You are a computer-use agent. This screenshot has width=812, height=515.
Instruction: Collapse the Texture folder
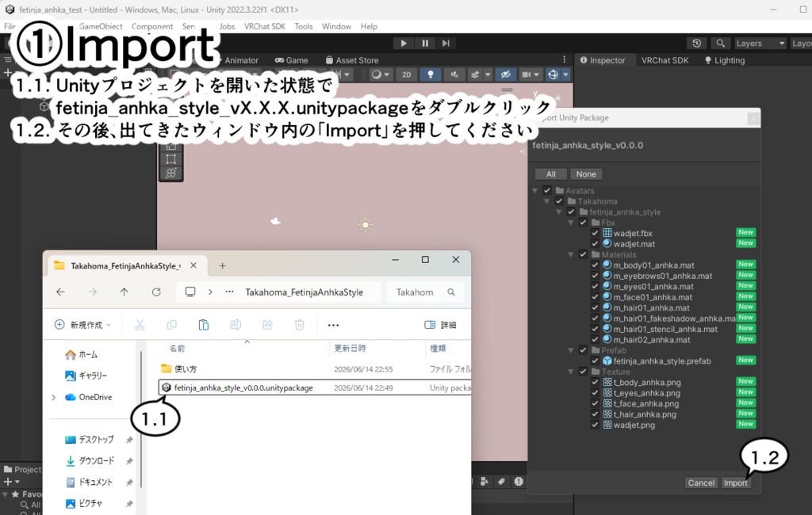click(571, 372)
